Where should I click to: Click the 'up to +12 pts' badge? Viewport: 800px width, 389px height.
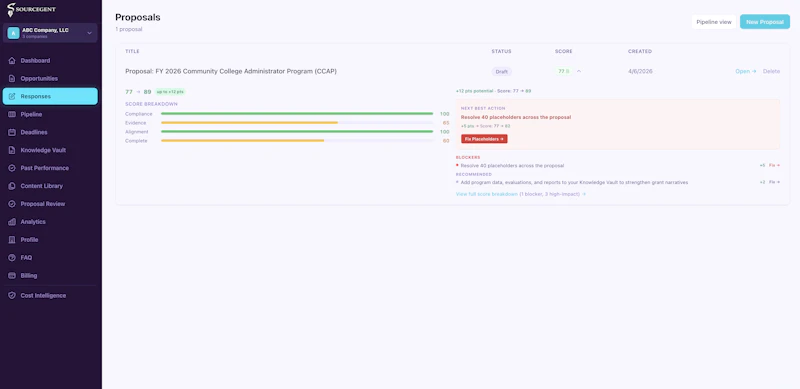coord(170,92)
